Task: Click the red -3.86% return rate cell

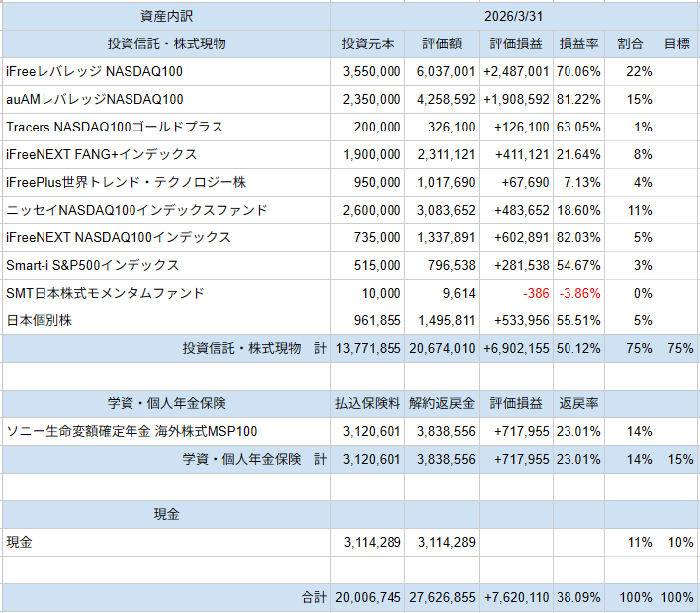Action: point(578,294)
